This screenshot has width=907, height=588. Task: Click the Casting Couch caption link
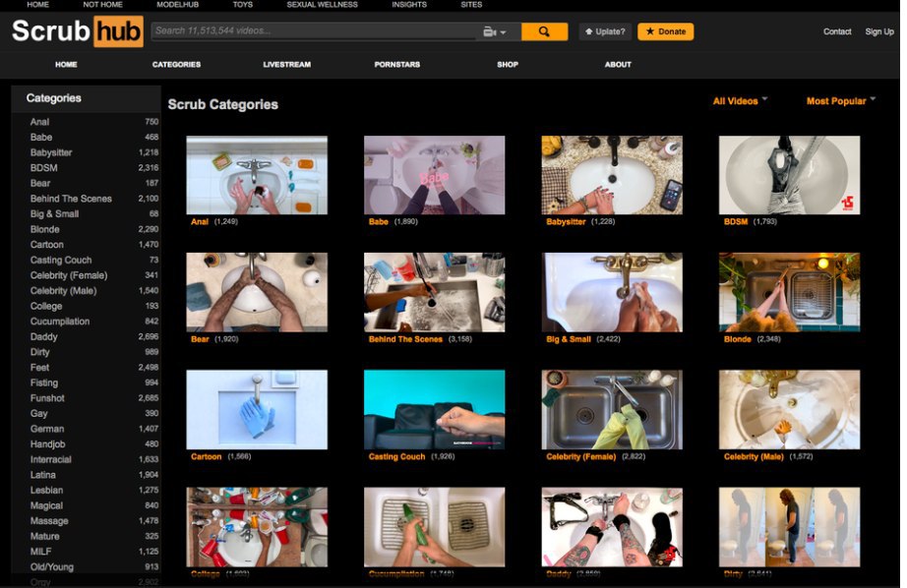click(396, 457)
